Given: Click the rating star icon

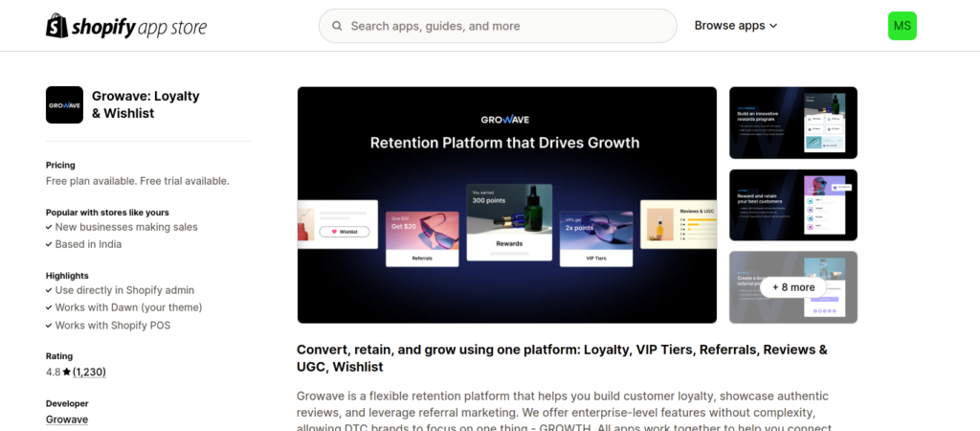Looking at the screenshot, I should [x=66, y=372].
